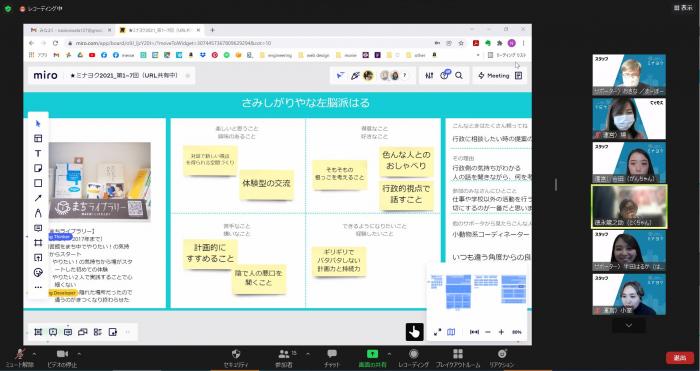Expand the video options arrow

79,354
